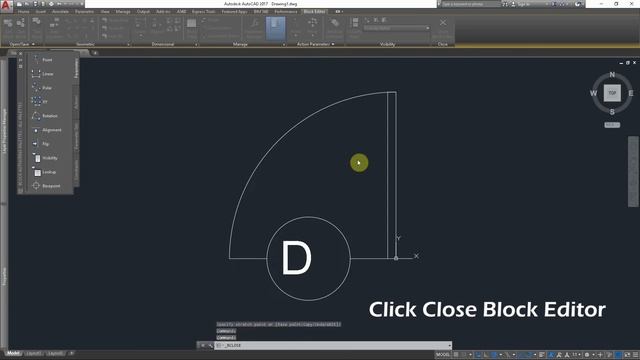Toggle the MODEL space status bar button
The width and height of the screenshot is (640, 360).
click(442, 355)
